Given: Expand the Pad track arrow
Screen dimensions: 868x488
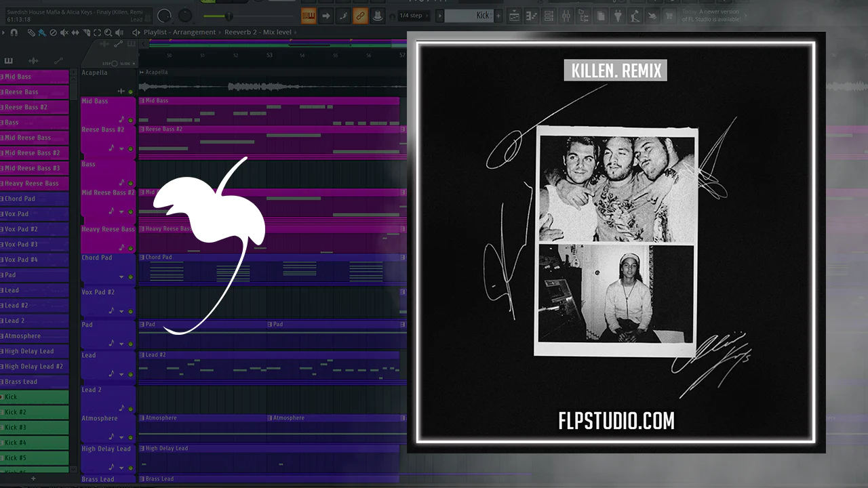Looking at the screenshot, I should tap(122, 344).
